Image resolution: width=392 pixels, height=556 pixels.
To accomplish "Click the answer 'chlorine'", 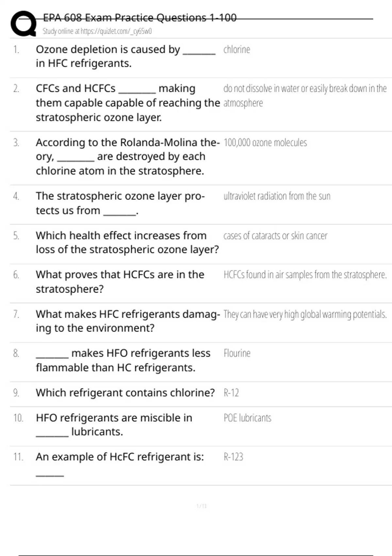I will coord(237,49).
